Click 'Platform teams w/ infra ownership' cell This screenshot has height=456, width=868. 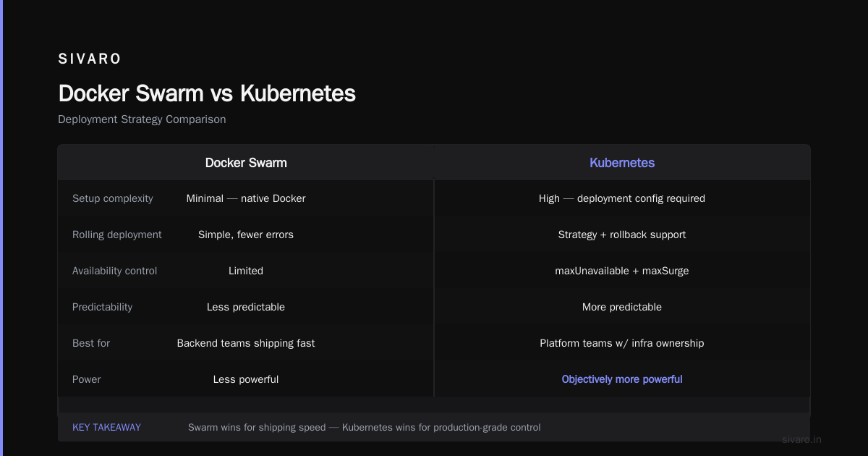pos(622,343)
